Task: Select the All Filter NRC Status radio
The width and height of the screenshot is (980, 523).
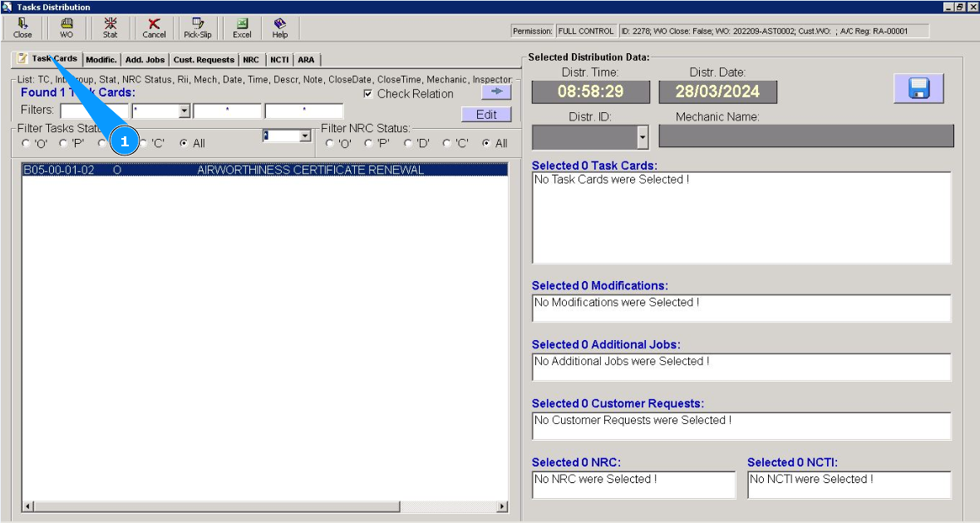Action: tap(486, 143)
